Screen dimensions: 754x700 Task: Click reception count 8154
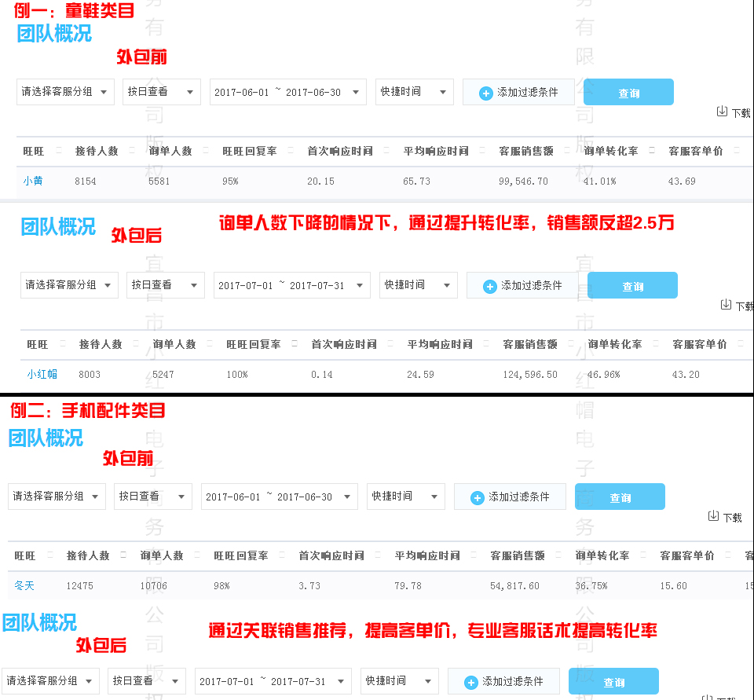[x=86, y=181]
